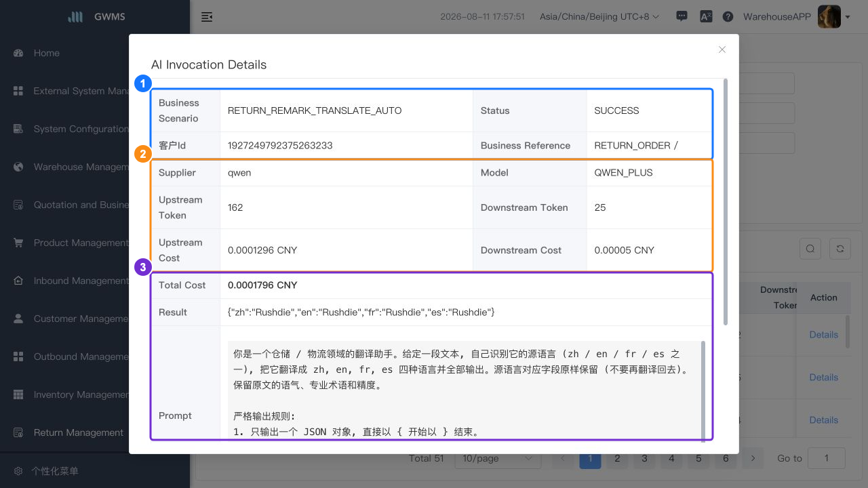The height and width of the screenshot is (488, 868).
Task: Expand the WarehouseAPP user dropdown arrow
Action: [x=848, y=18]
